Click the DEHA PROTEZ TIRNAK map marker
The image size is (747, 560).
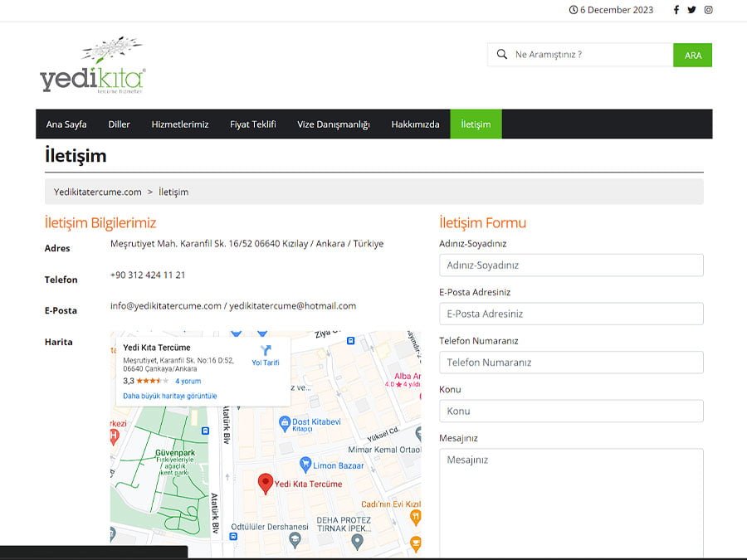coord(357,542)
